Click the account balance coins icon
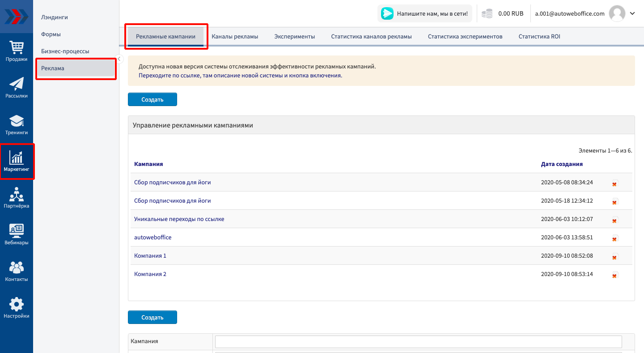This screenshot has height=353, width=644. pyautogui.click(x=487, y=14)
